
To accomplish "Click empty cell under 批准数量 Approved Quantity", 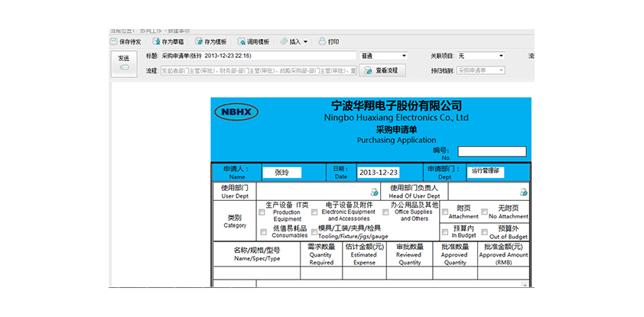I will point(455,273).
